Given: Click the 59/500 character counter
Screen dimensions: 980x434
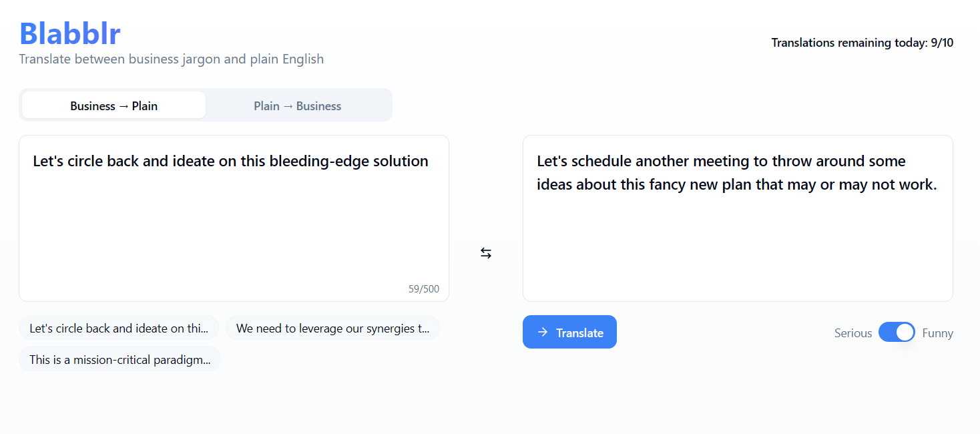Looking at the screenshot, I should pyautogui.click(x=424, y=289).
